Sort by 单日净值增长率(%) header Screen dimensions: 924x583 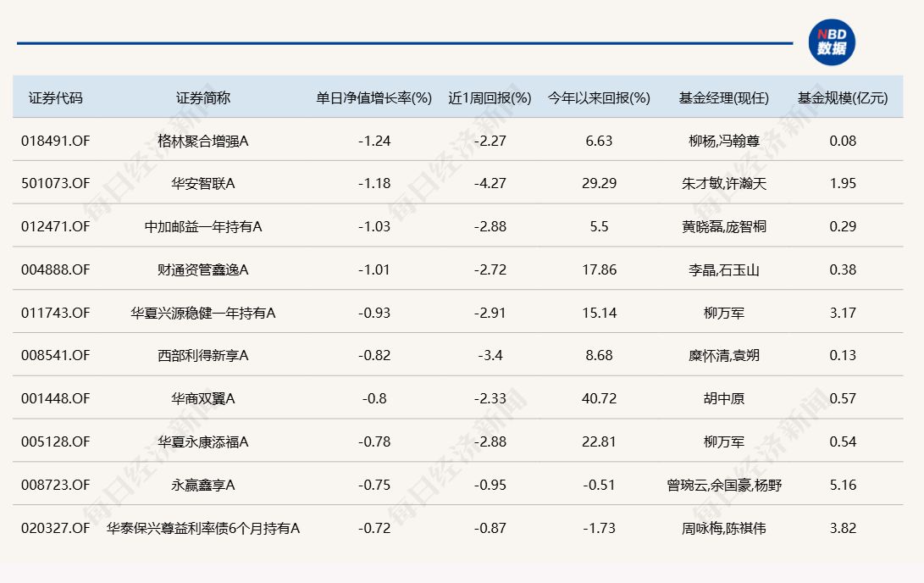[373, 97]
